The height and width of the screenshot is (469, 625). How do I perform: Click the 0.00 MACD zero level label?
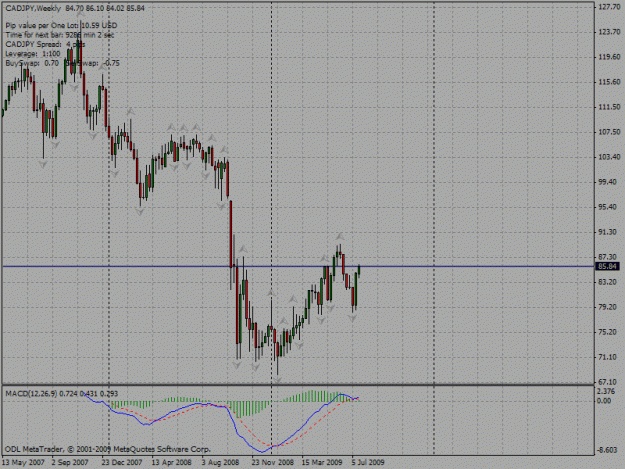click(604, 401)
